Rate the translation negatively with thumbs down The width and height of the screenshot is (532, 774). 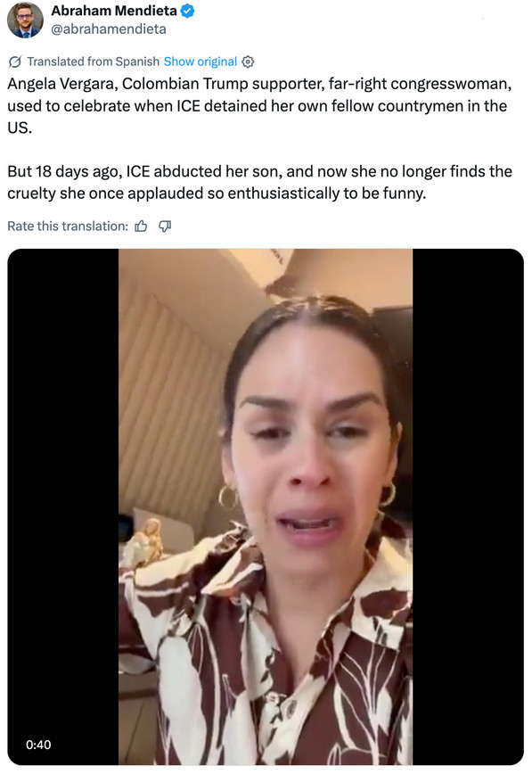[x=164, y=226]
